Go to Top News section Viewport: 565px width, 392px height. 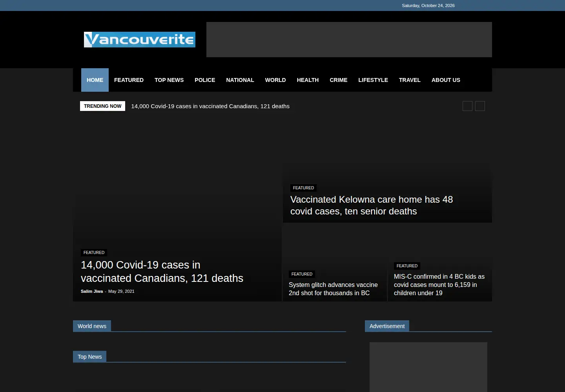pos(169,80)
